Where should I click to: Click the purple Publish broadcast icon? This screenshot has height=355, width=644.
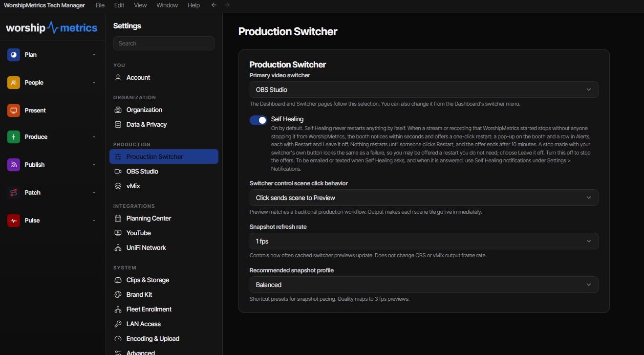point(13,165)
